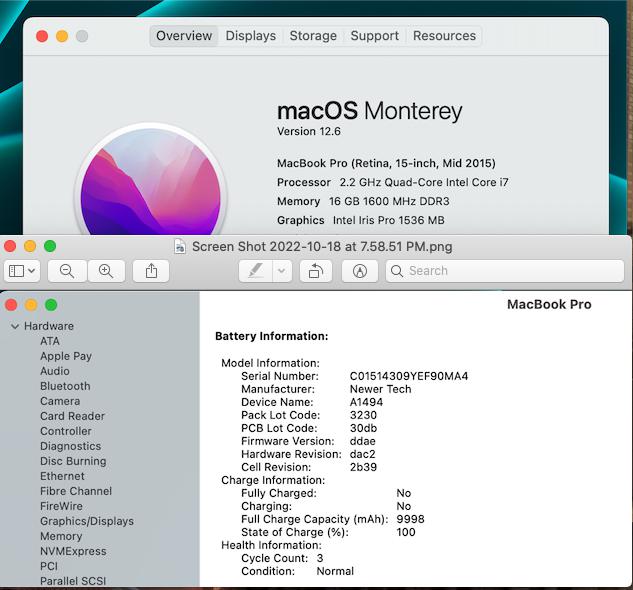
Task: Select Card Reader in the sidebar
Action: point(72,416)
